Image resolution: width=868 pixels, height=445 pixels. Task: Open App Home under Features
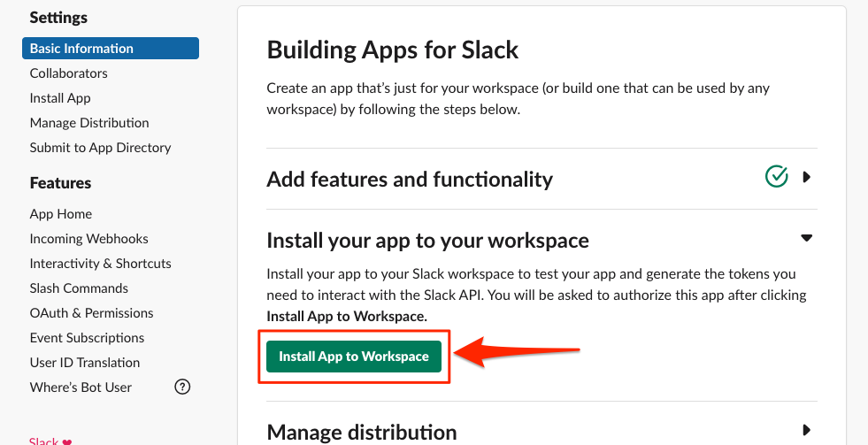[61, 214]
